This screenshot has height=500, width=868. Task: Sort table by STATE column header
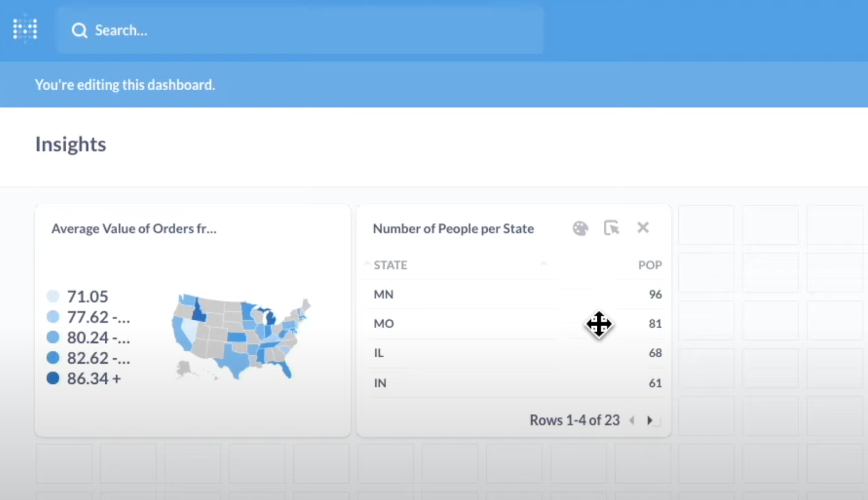391,265
